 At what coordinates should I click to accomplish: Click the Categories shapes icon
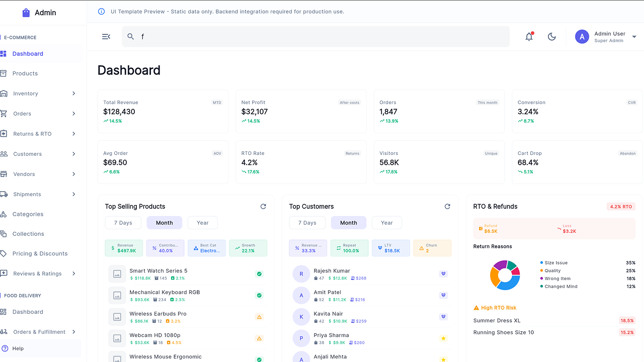pyautogui.click(x=4, y=214)
